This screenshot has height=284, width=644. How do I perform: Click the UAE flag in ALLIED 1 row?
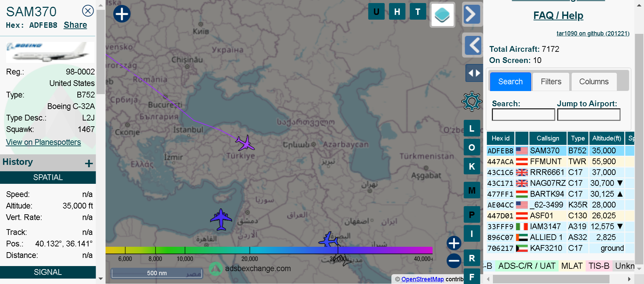point(522,237)
